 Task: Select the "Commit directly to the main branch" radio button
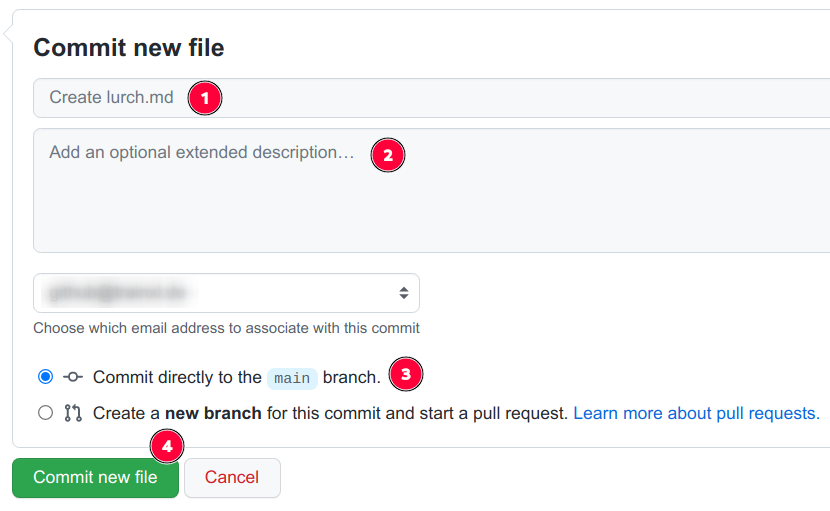click(45, 377)
